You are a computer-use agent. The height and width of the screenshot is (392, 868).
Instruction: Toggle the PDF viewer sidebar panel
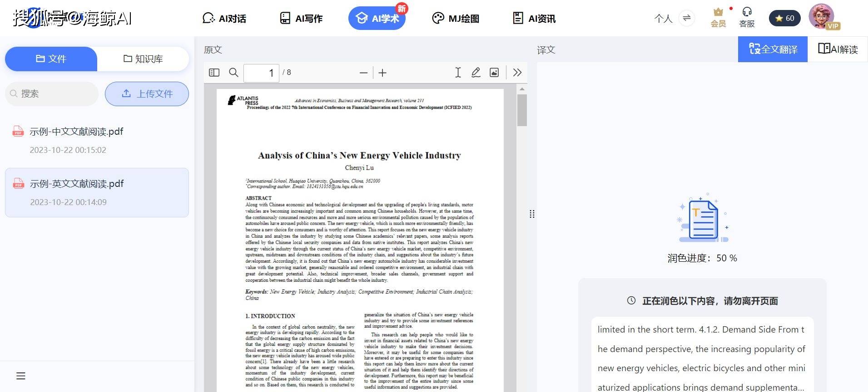click(214, 73)
